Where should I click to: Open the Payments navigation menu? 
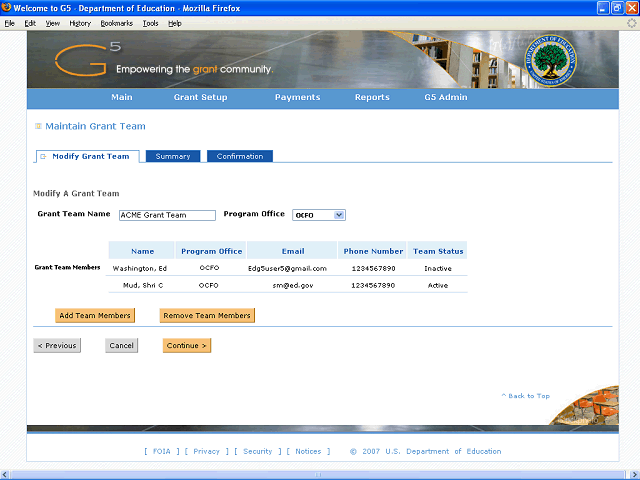pos(297,97)
